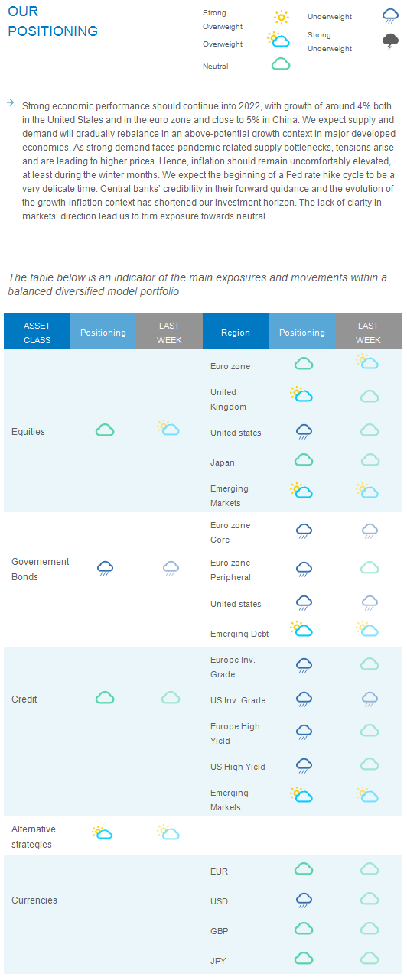
Task: Click the Strong Underweight storm cloud icon
Action: coord(391,41)
